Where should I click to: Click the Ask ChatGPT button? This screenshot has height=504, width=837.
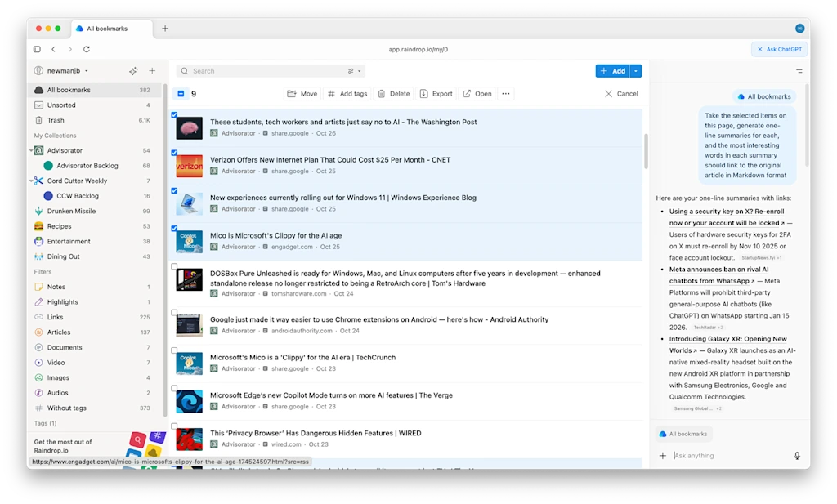[778, 49]
